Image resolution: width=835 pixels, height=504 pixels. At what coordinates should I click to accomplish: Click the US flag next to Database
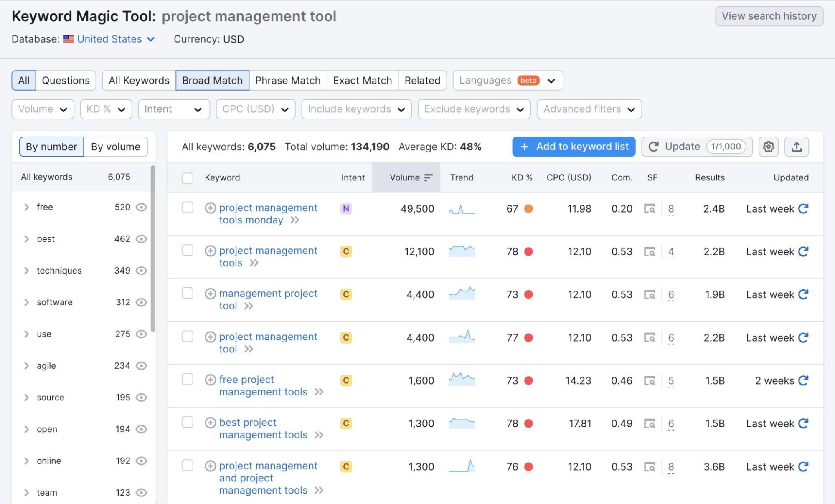click(69, 39)
